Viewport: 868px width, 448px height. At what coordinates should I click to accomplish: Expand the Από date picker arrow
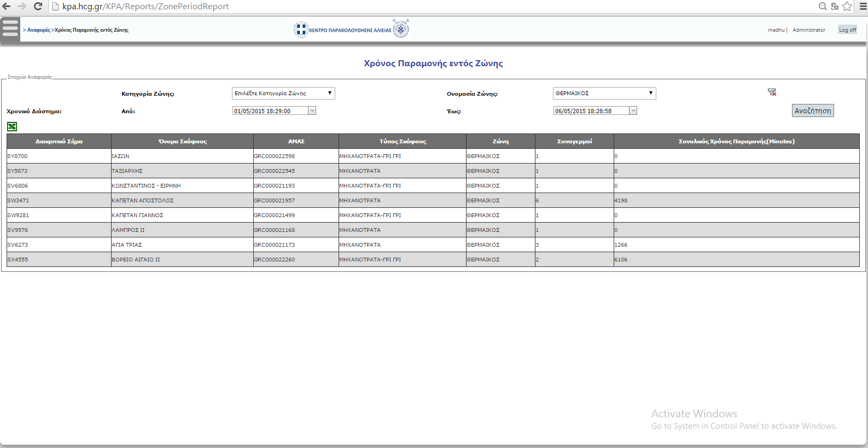click(312, 110)
